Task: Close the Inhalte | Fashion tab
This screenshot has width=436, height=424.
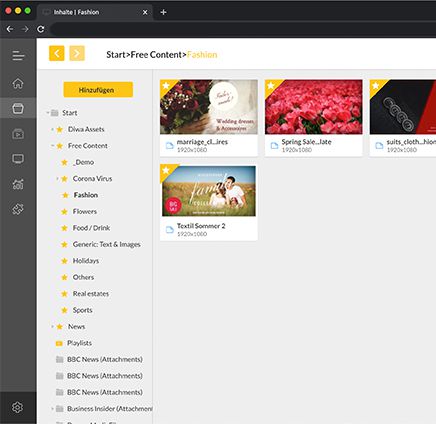Action: (x=145, y=12)
